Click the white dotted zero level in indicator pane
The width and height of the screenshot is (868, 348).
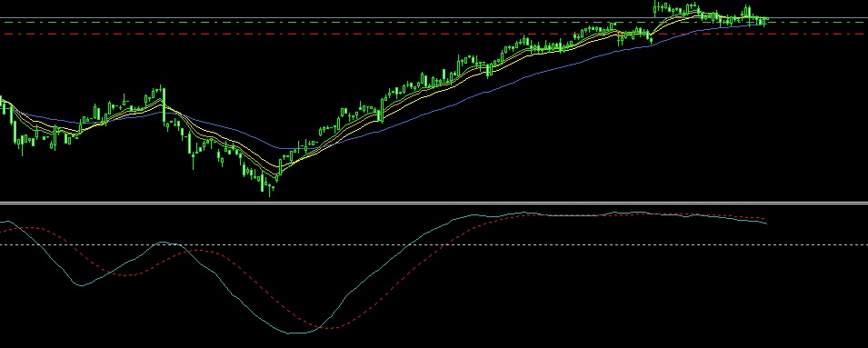coord(434,244)
